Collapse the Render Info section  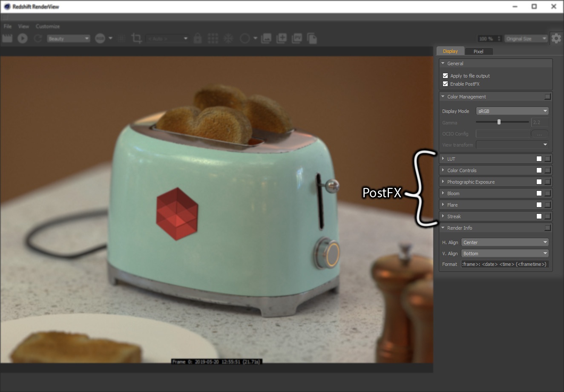[x=443, y=228]
